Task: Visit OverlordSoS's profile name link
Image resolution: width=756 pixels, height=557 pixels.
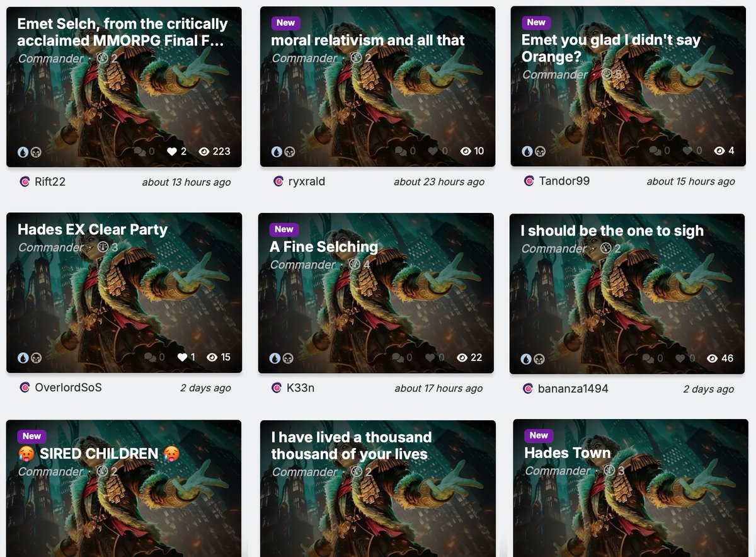Action: coord(68,388)
